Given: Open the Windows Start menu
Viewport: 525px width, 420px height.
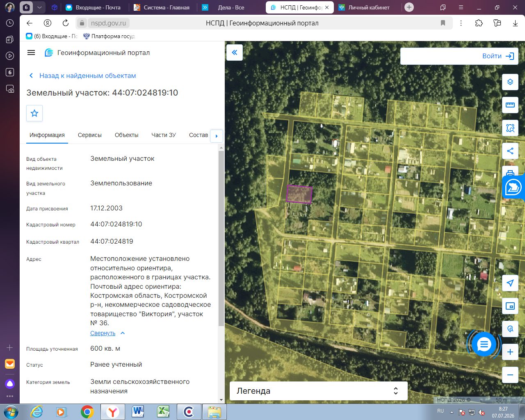Looking at the screenshot, I should tap(11, 411).
